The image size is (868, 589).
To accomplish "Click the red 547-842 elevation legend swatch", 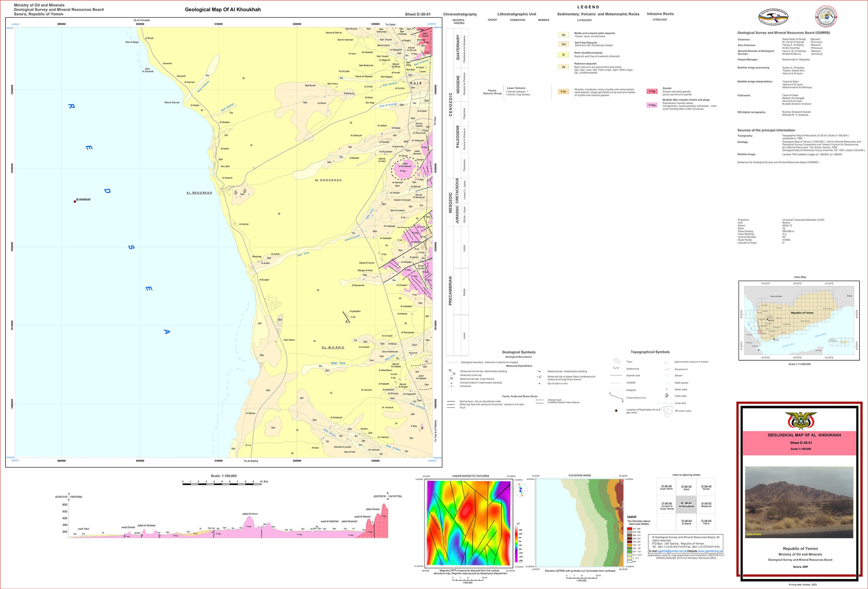I will tap(629, 529).
